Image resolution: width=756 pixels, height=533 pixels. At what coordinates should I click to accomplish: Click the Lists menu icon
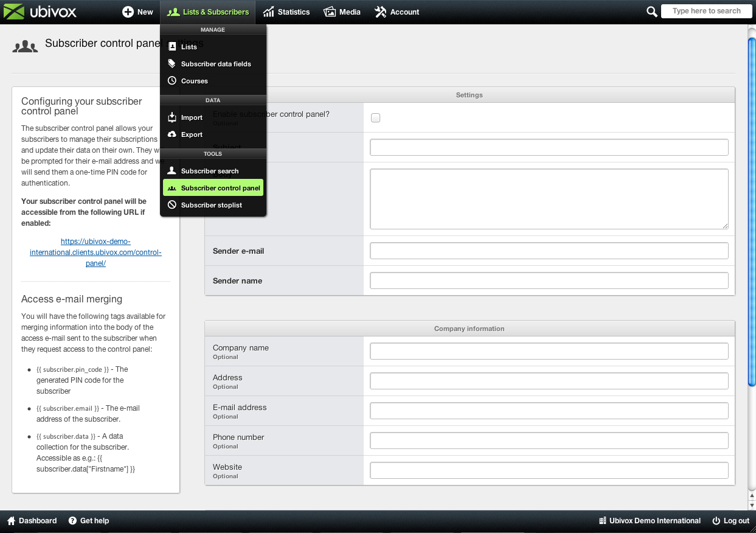[172, 47]
